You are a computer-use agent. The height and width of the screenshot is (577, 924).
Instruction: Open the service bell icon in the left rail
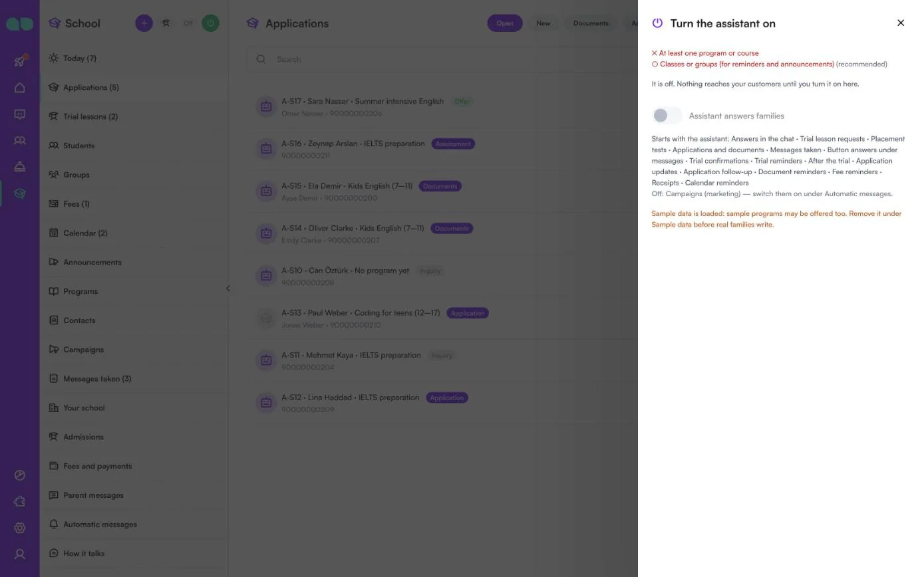coord(20,167)
